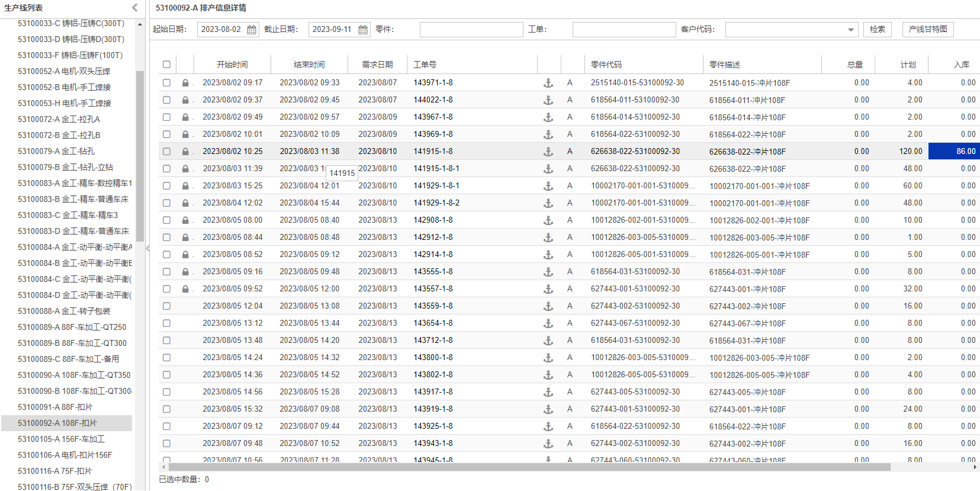Click the end date field 2023-09-11
The height and width of the screenshot is (491, 980).
pyautogui.click(x=332, y=30)
